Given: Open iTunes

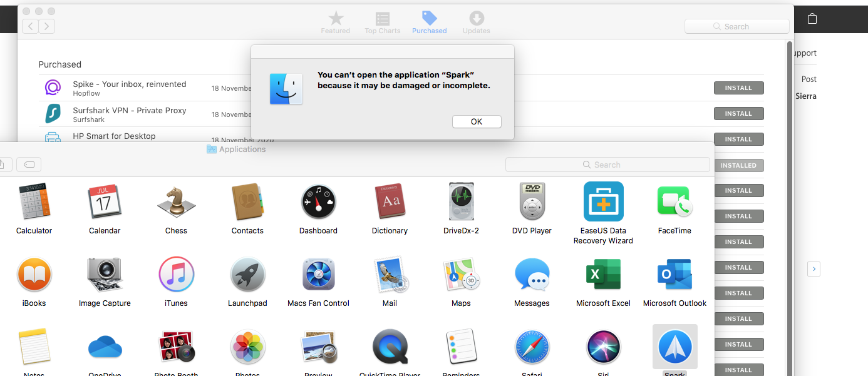Looking at the screenshot, I should [176, 274].
